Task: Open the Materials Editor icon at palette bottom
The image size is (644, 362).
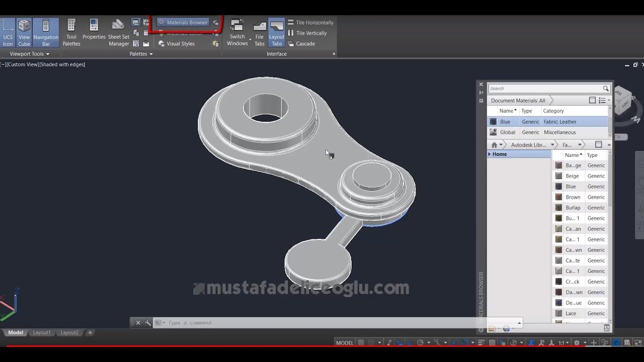Action: [607, 328]
